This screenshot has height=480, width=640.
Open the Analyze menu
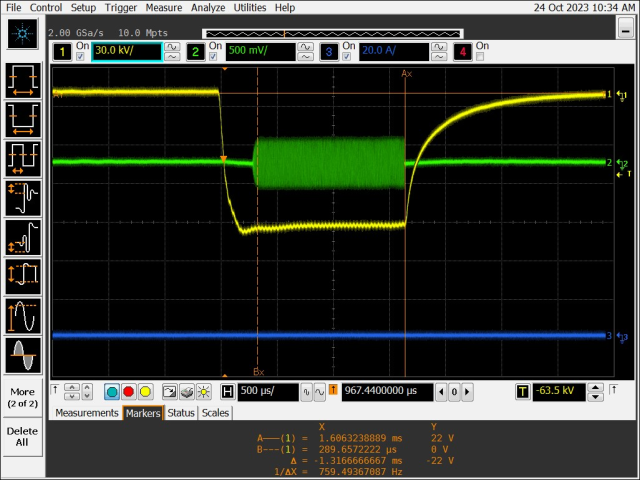coord(208,7)
